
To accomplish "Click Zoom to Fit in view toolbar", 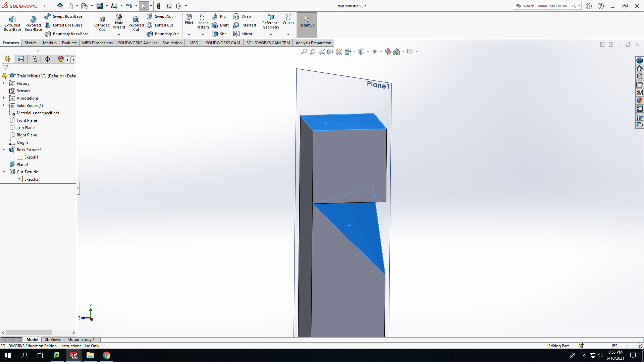I will pyautogui.click(x=304, y=52).
